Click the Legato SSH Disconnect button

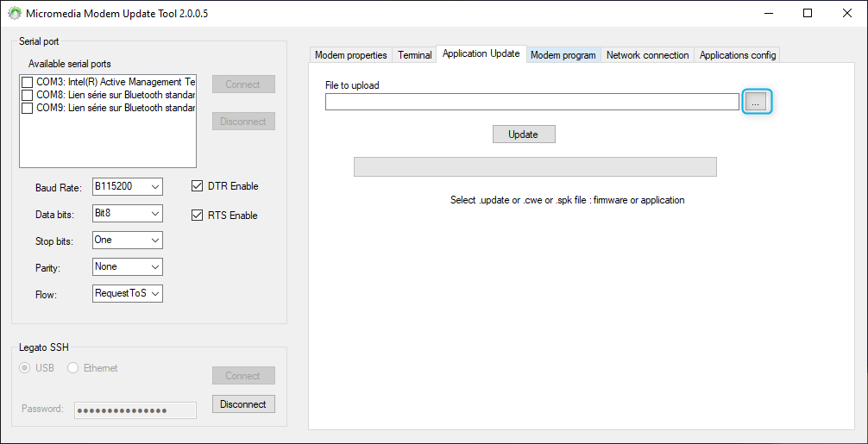point(243,404)
